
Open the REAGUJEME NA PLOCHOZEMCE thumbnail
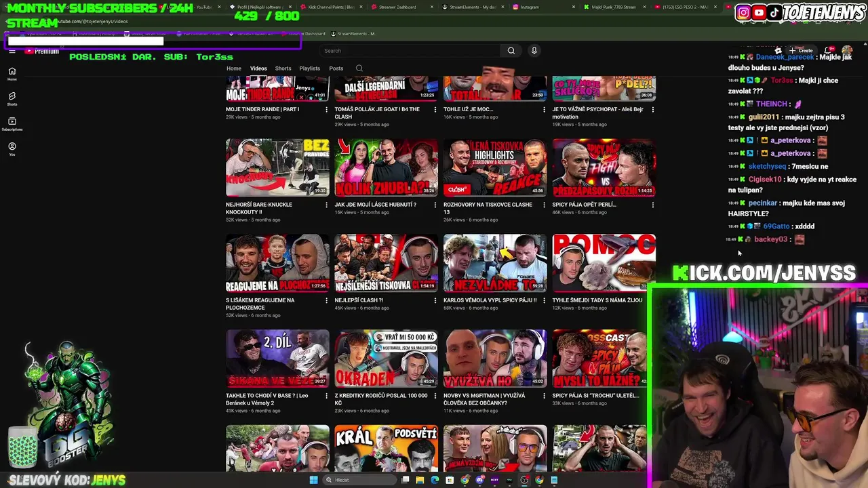tap(277, 263)
